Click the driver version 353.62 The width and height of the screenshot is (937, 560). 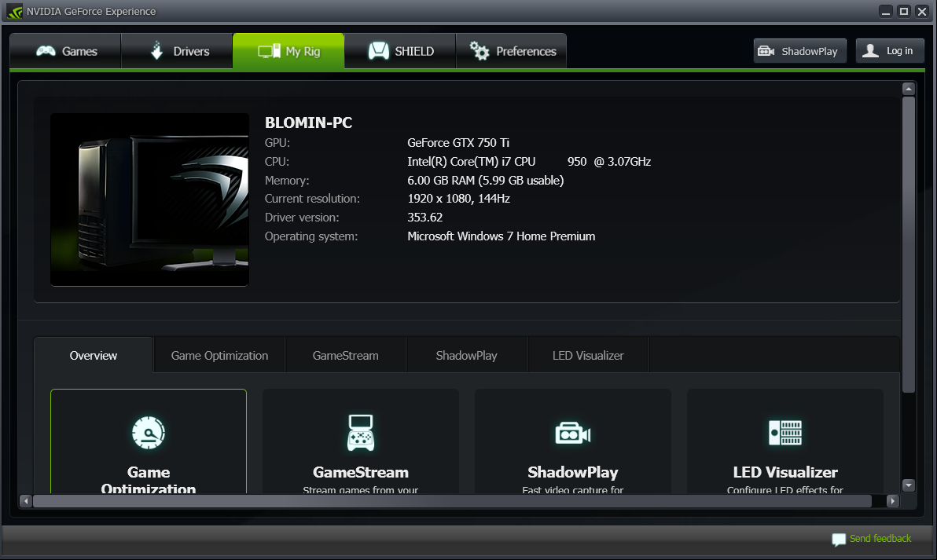(x=425, y=218)
